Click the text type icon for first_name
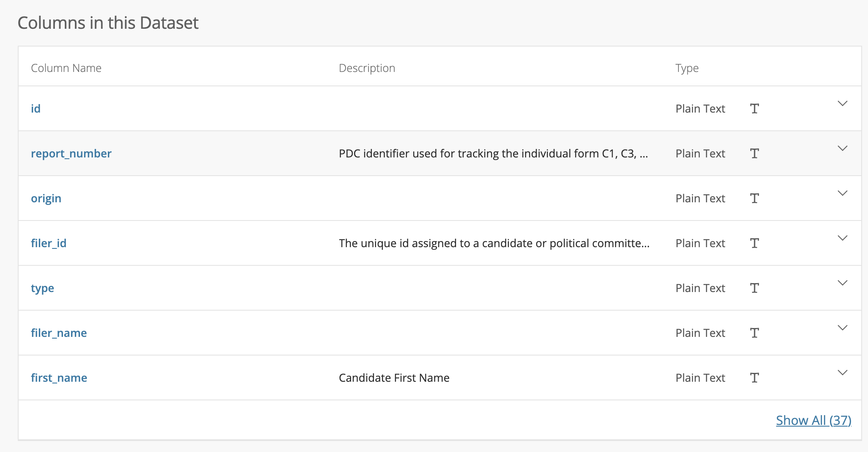The height and width of the screenshot is (452, 868). (754, 378)
